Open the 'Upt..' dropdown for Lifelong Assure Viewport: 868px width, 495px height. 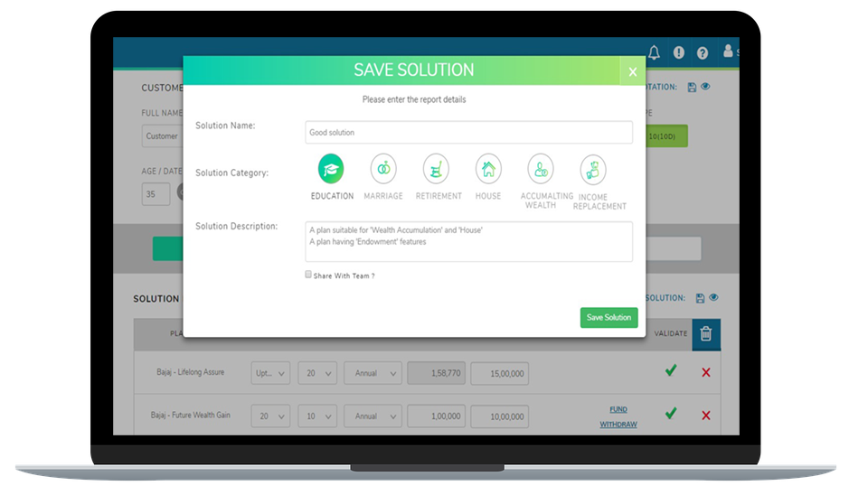coord(270,373)
